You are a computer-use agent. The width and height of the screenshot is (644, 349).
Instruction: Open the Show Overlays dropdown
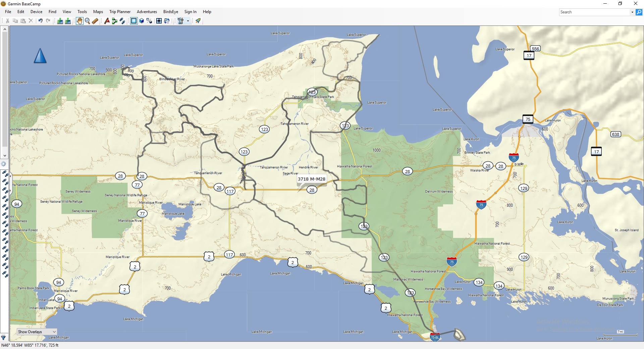coord(37,332)
